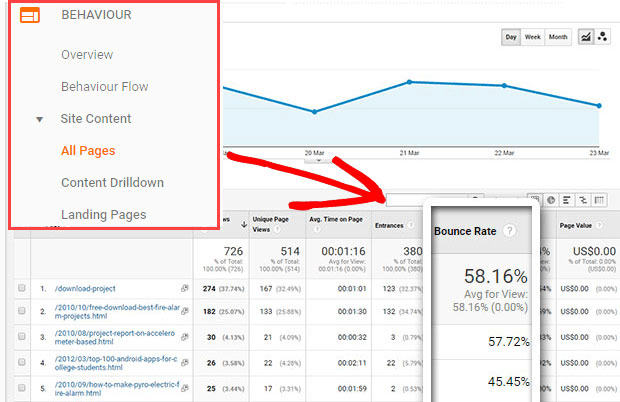Image resolution: width=620 pixels, height=402 pixels.
Task: Switch the chart to Week view
Action: [533, 37]
